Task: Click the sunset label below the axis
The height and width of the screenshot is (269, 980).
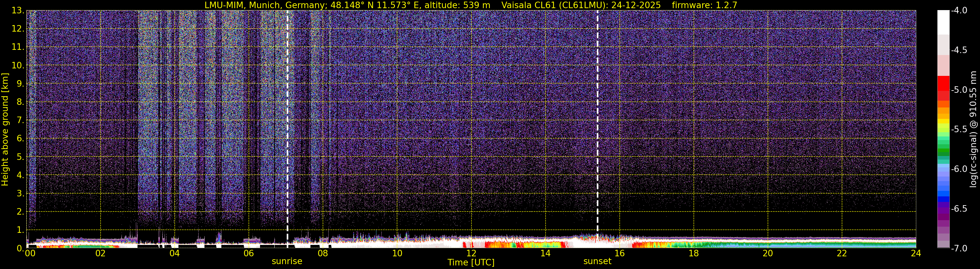Action: coord(597,262)
